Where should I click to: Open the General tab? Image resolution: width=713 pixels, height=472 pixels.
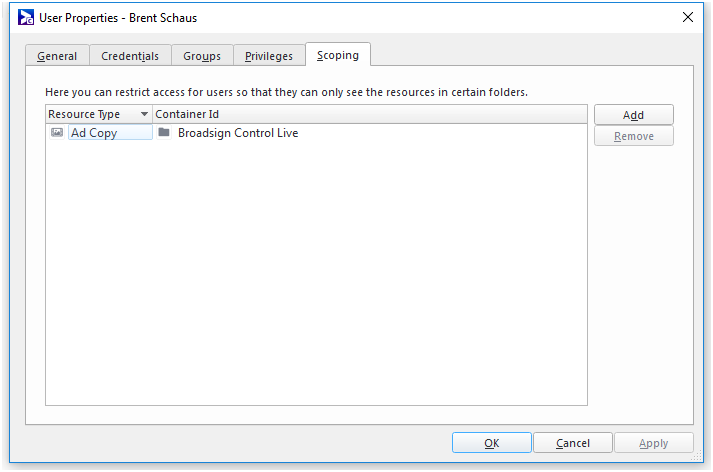pyautogui.click(x=57, y=55)
